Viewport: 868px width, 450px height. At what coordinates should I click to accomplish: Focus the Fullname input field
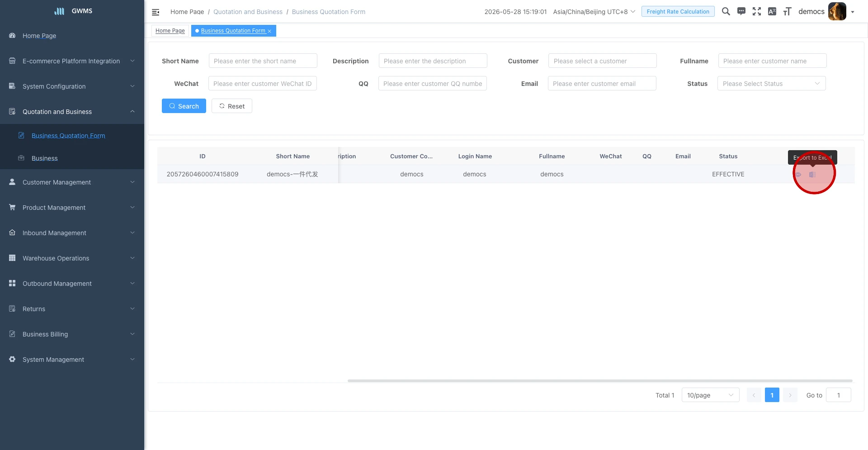click(772, 61)
